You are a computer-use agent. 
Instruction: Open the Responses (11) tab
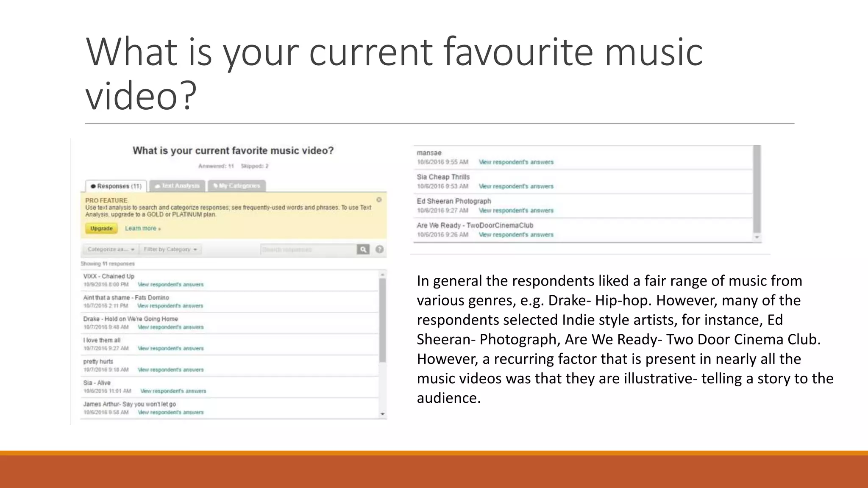116,186
